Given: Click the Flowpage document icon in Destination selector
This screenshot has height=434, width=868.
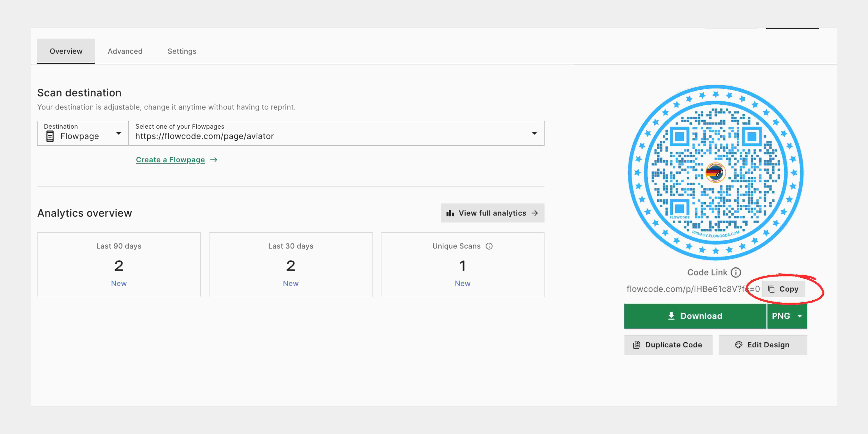Looking at the screenshot, I should 50,136.
